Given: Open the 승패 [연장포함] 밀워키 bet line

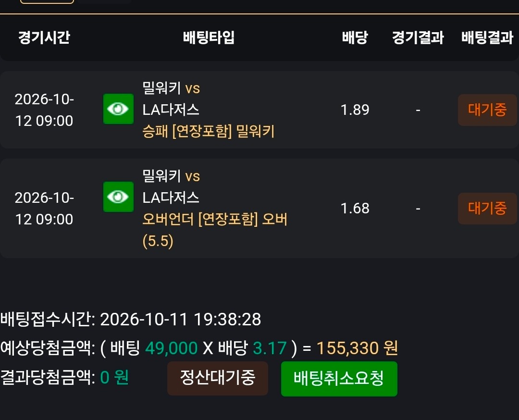Looking at the screenshot, I should tap(209, 131).
